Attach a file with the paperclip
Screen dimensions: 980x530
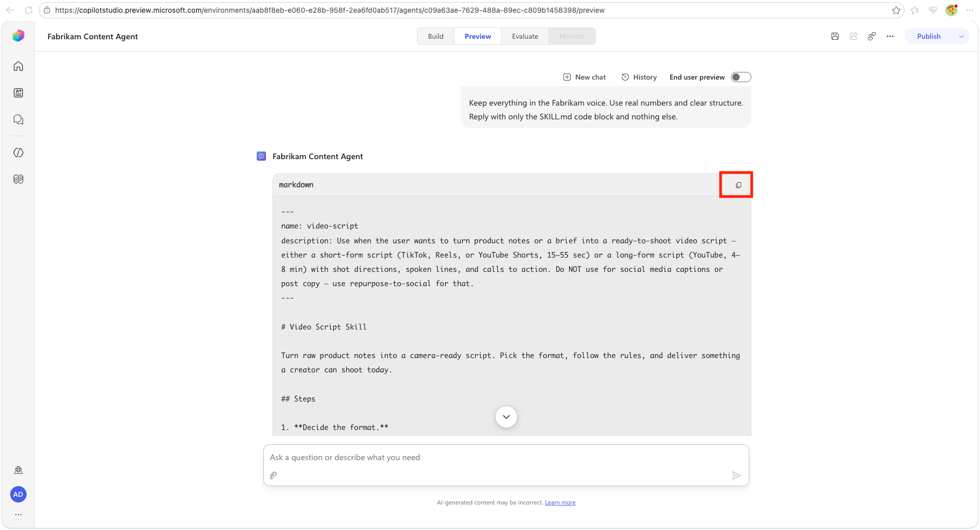click(x=274, y=475)
